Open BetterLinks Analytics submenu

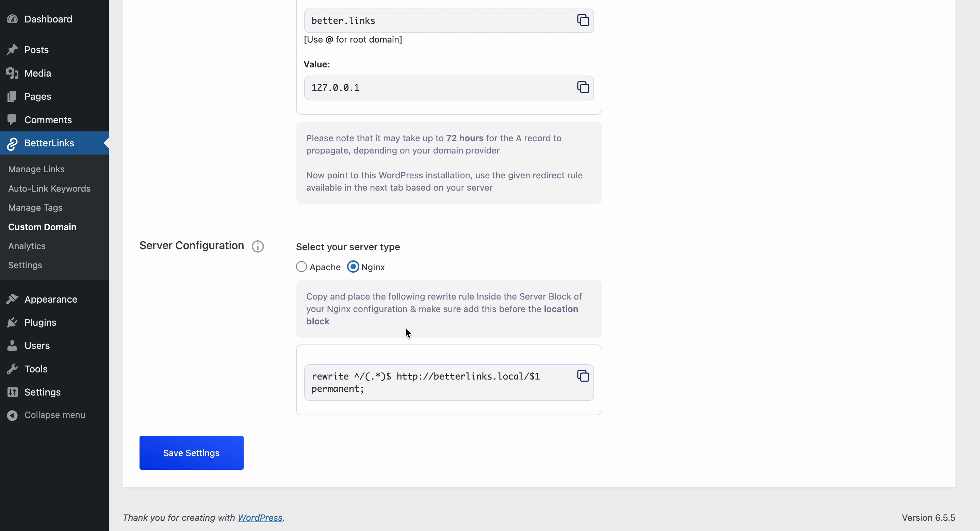pos(27,246)
